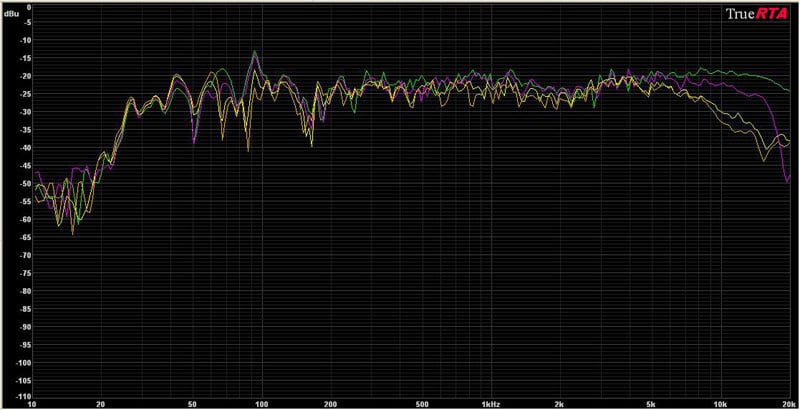Click the TrueRTA logo in the corner
Image resolution: width=800 pixels, height=410 pixels.
757,14
